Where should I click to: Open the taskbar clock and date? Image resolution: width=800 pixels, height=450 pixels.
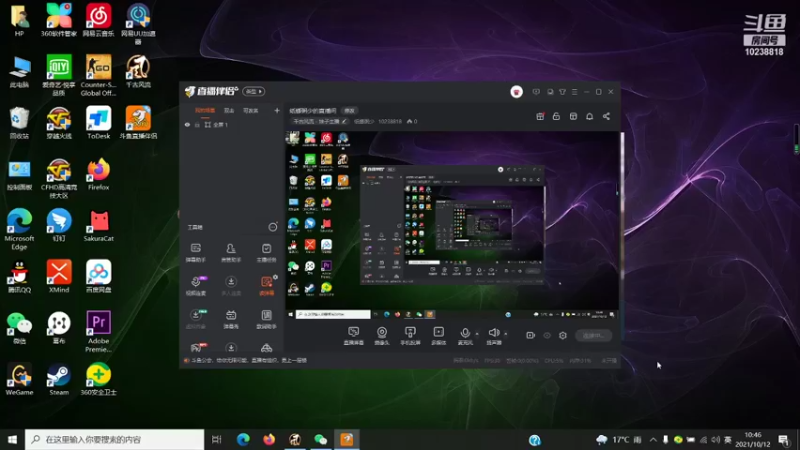[x=753, y=439]
